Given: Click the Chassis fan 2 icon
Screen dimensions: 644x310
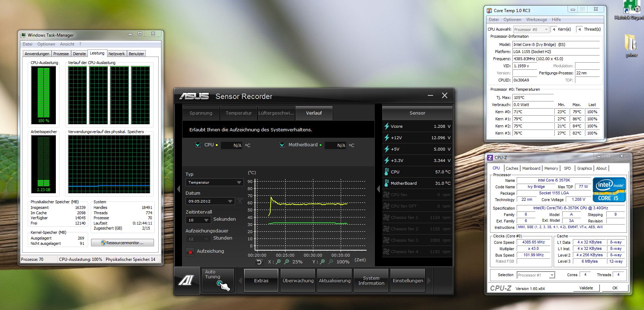Looking at the screenshot, I should tap(387, 229).
